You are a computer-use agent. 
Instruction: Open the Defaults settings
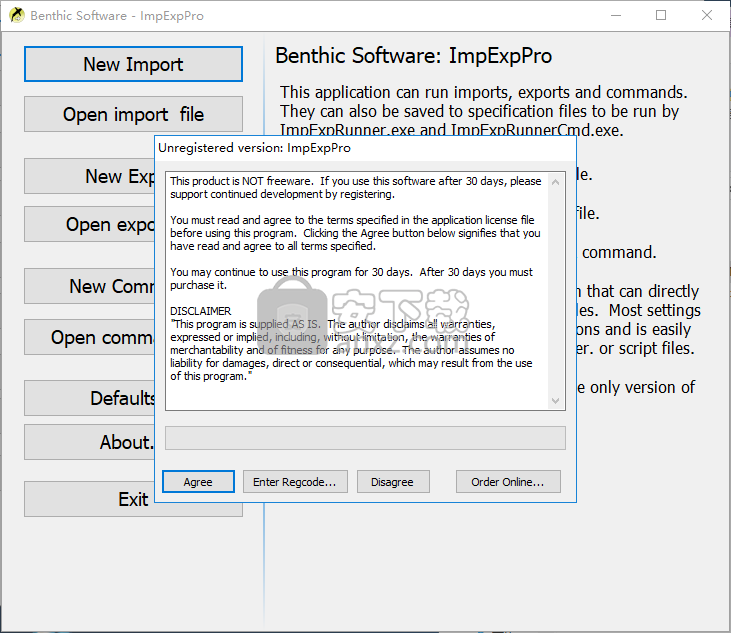(x=90, y=398)
